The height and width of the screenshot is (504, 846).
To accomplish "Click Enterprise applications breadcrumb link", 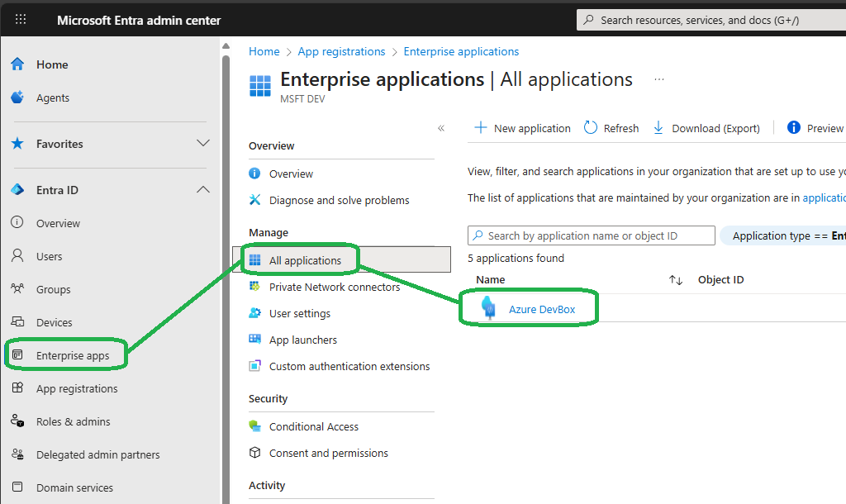I will tap(461, 51).
